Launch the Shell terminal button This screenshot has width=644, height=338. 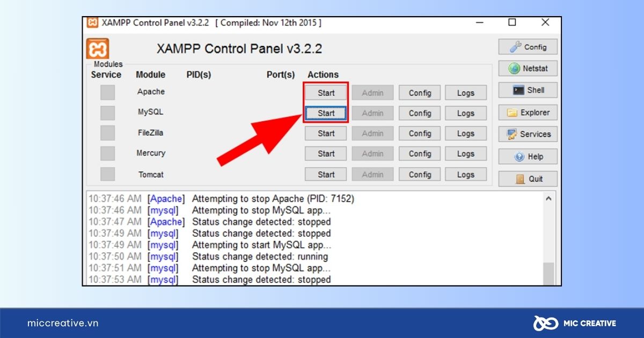pos(528,90)
